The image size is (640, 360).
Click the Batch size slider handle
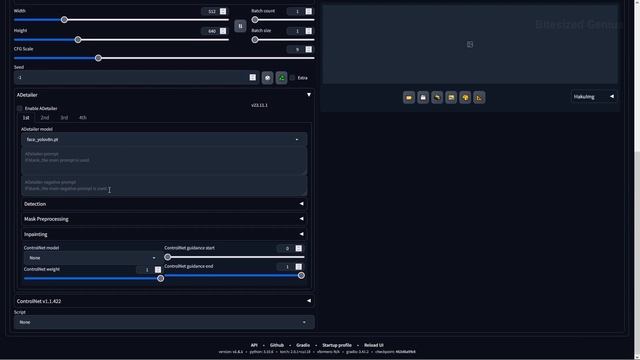tap(255, 40)
